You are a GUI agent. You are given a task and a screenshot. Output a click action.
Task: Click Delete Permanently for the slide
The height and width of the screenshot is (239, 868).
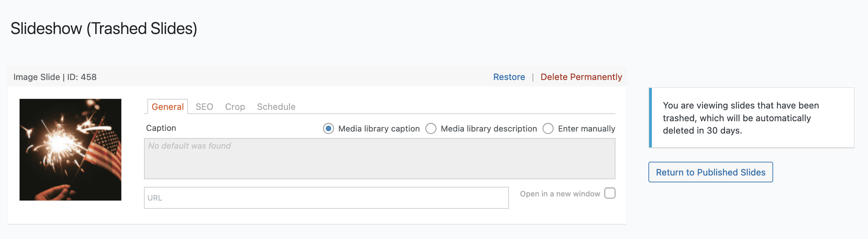(581, 77)
